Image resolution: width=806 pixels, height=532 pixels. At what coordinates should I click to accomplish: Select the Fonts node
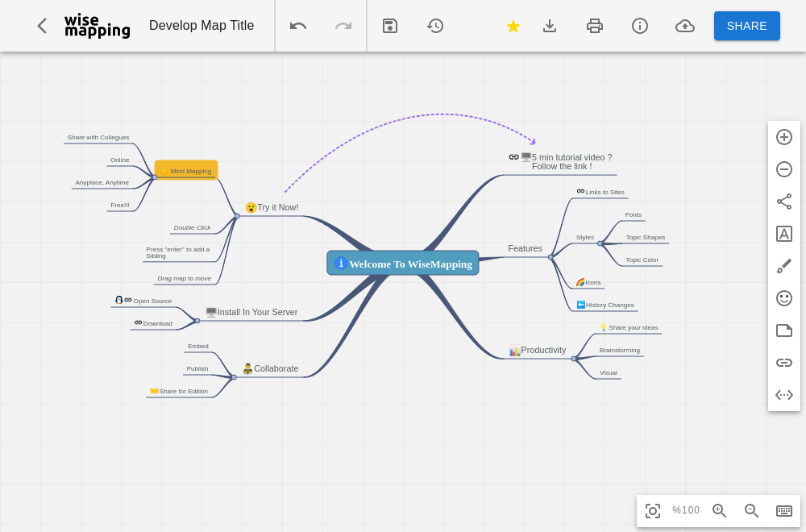(x=634, y=215)
